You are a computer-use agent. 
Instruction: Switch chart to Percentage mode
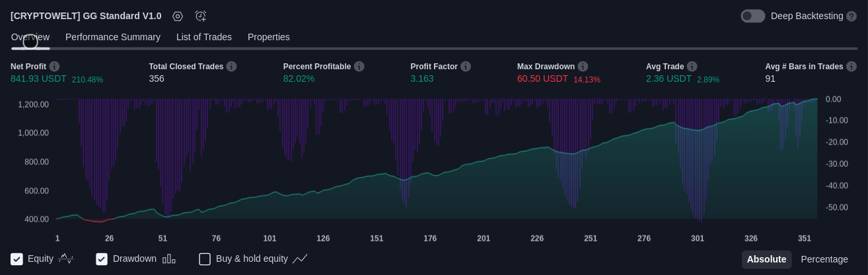pyautogui.click(x=824, y=259)
